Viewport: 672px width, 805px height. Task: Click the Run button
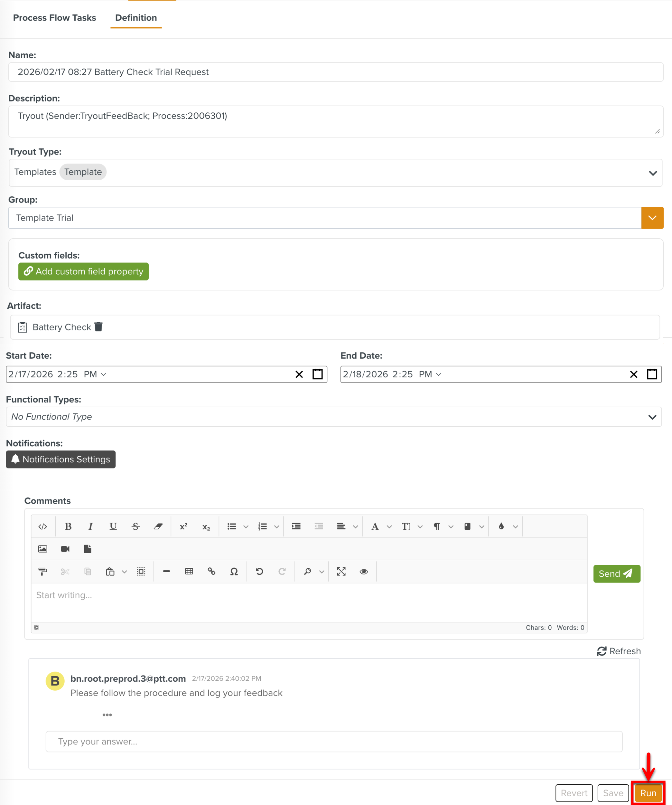coord(648,793)
